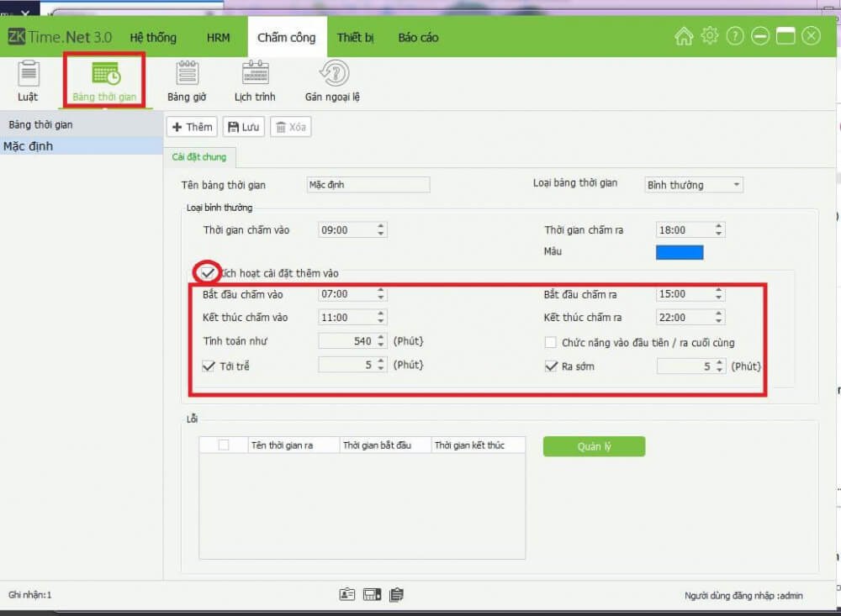Open the Báo cáo menu

[418, 37]
